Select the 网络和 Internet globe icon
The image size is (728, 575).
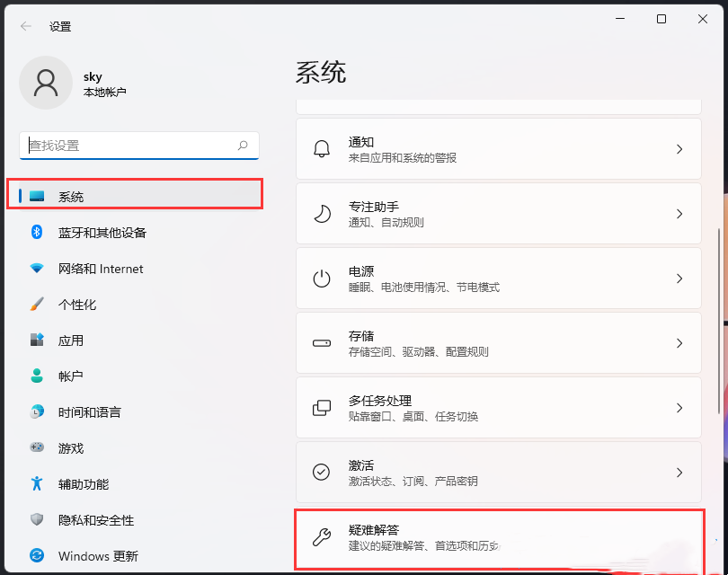coord(34,268)
